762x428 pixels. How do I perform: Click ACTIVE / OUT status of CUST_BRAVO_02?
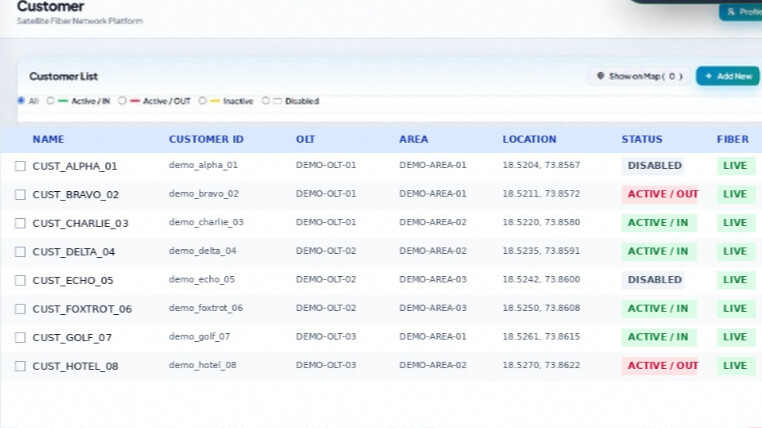pyautogui.click(x=660, y=194)
